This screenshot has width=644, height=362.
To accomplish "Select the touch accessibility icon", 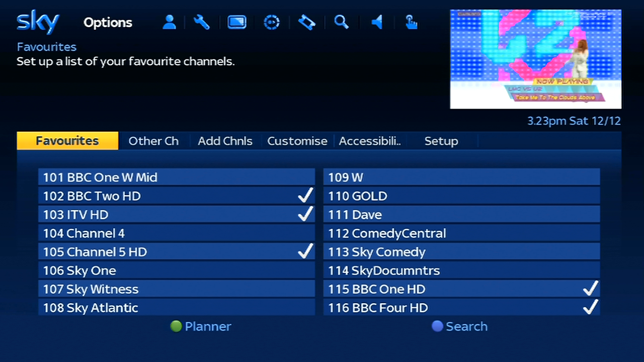I will point(411,22).
